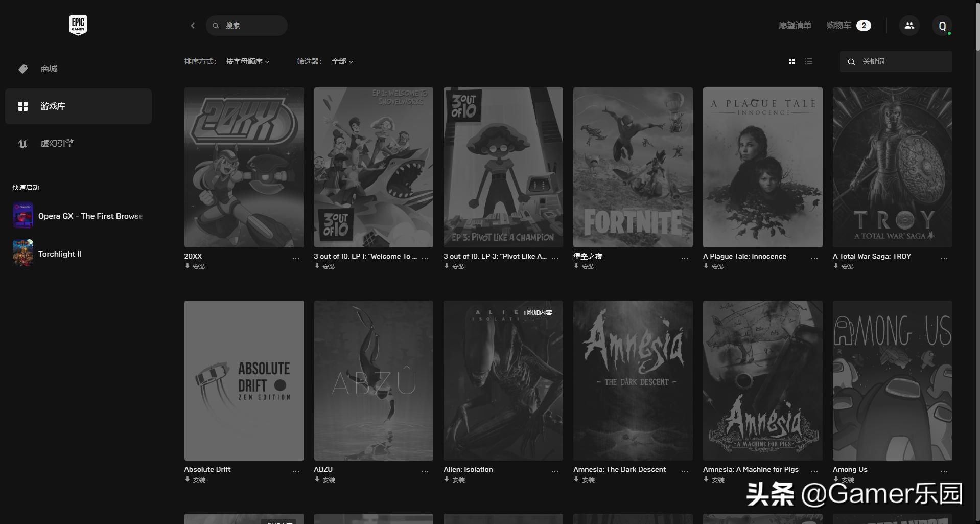Viewport: 980px width, 524px height.
Task: Go to the 商城 store tab
Action: [x=78, y=69]
